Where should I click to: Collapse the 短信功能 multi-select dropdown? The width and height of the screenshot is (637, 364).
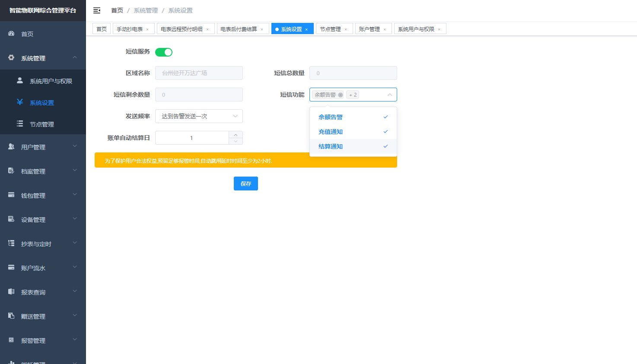pos(389,95)
